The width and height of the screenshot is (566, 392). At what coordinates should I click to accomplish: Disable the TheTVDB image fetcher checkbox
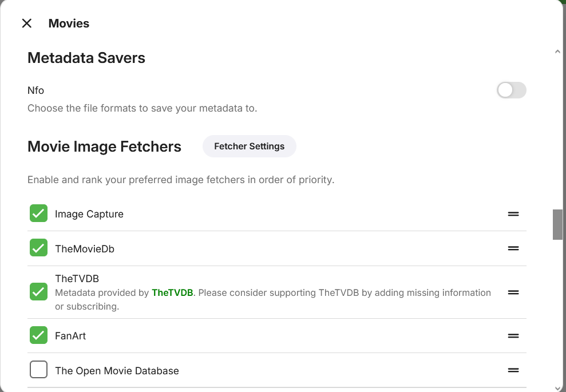click(x=38, y=292)
